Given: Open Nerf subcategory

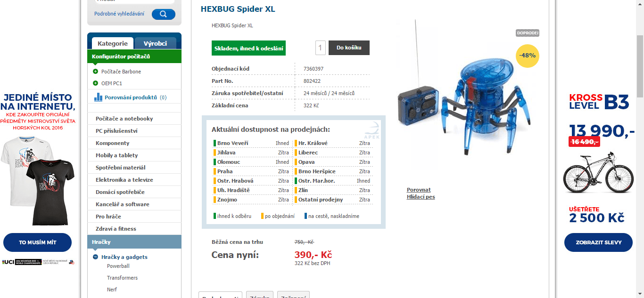Looking at the screenshot, I should pos(112,290).
